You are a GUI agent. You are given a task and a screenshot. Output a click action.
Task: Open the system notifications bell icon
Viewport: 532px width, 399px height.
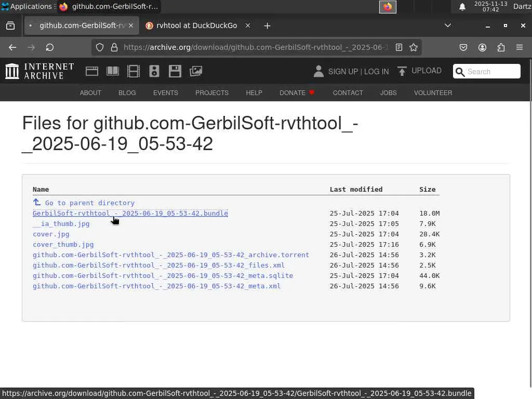click(462, 7)
